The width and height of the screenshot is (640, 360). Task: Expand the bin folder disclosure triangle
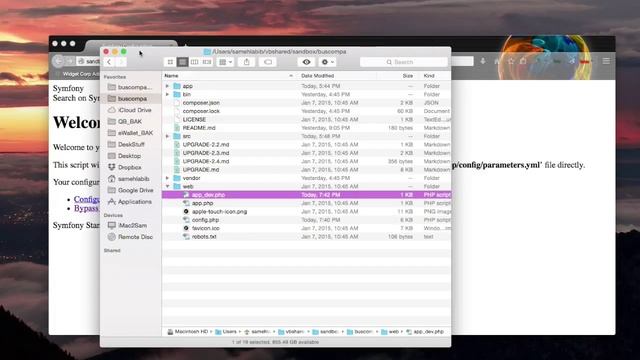pos(167,94)
